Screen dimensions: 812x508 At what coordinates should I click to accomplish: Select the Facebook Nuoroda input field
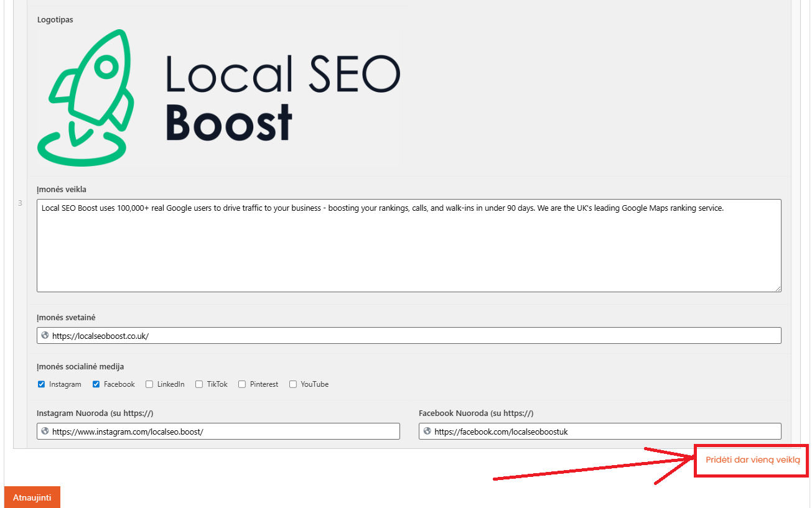click(604, 432)
